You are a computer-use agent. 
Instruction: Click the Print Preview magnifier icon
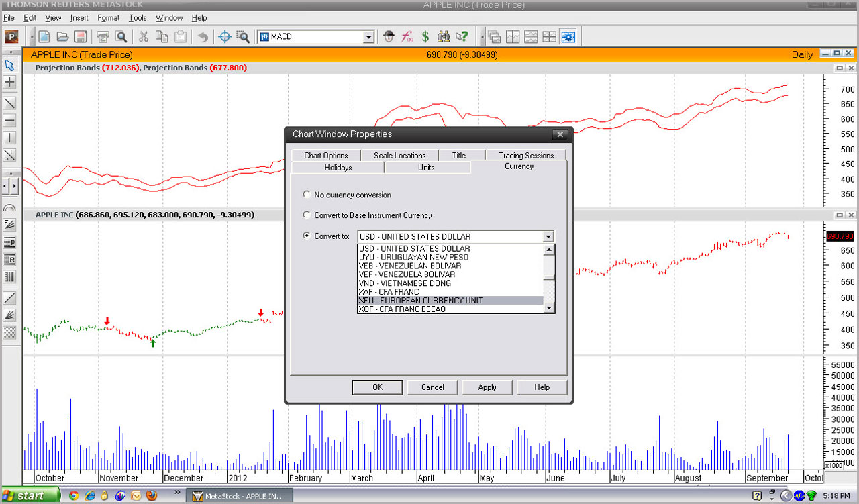click(x=121, y=37)
